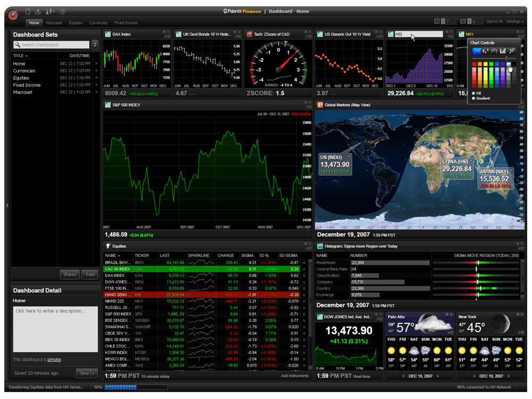
Task: Select OHLC bar chart type in Chart Controls
Action: pos(494,51)
